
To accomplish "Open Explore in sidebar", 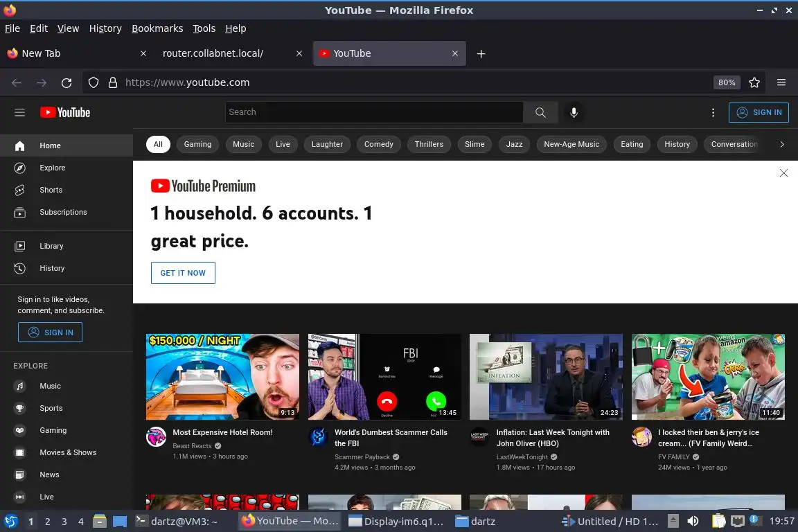I will (66, 168).
